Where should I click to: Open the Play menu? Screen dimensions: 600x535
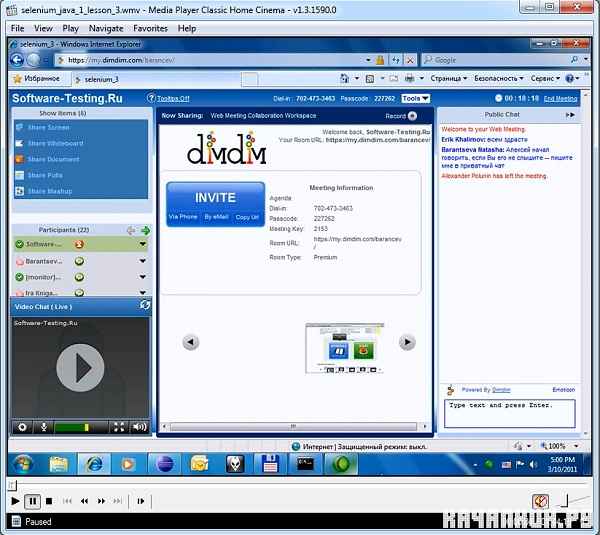pos(70,28)
